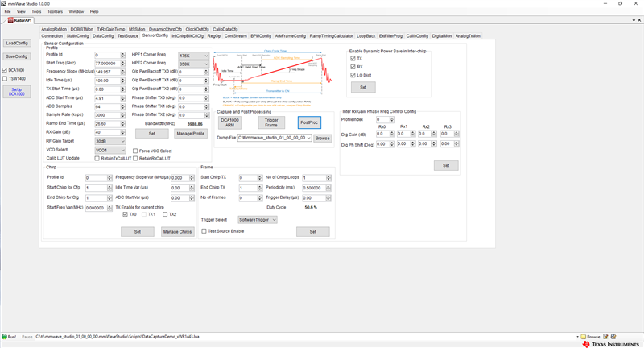Switch to the DataConfig tab
This screenshot has height=348, width=644.
pyautogui.click(x=103, y=36)
